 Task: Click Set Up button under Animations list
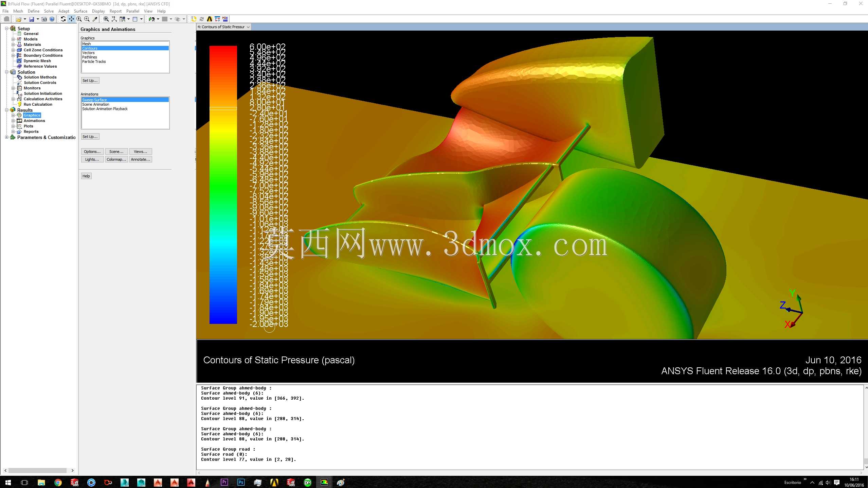click(x=90, y=137)
